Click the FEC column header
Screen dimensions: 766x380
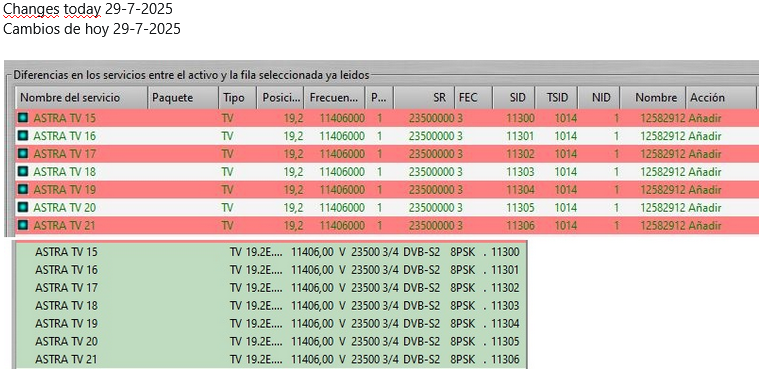474,98
